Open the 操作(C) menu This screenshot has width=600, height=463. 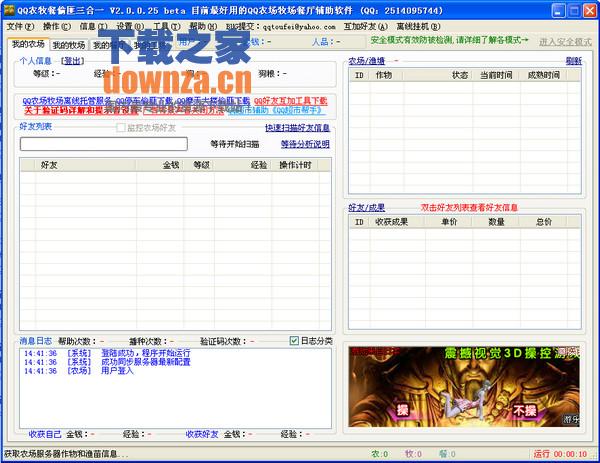coord(57,26)
